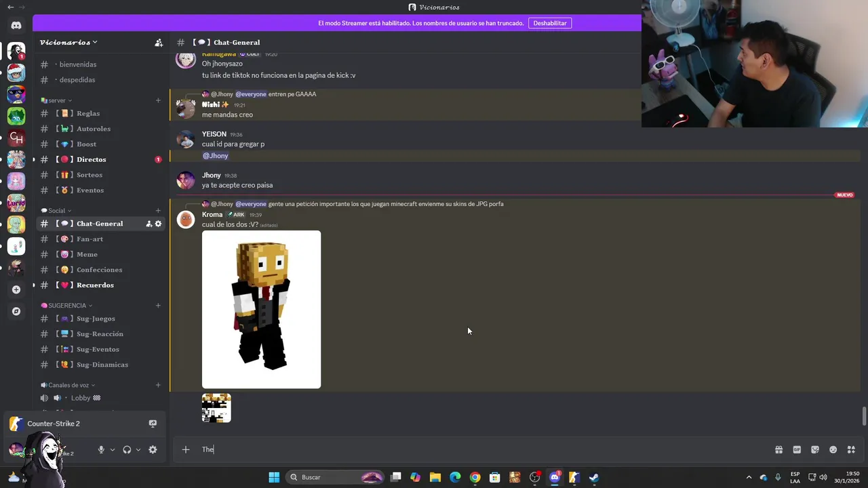
Task: Open microphone input options arrow
Action: tap(113, 449)
